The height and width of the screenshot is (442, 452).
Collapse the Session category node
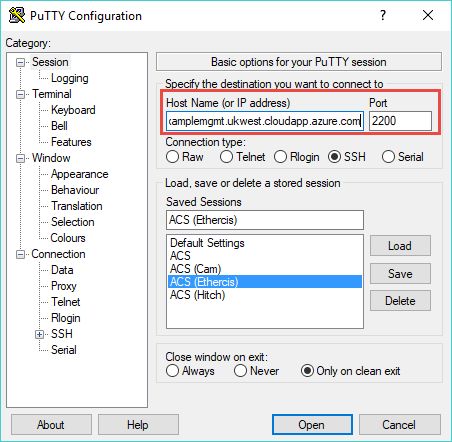point(20,62)
